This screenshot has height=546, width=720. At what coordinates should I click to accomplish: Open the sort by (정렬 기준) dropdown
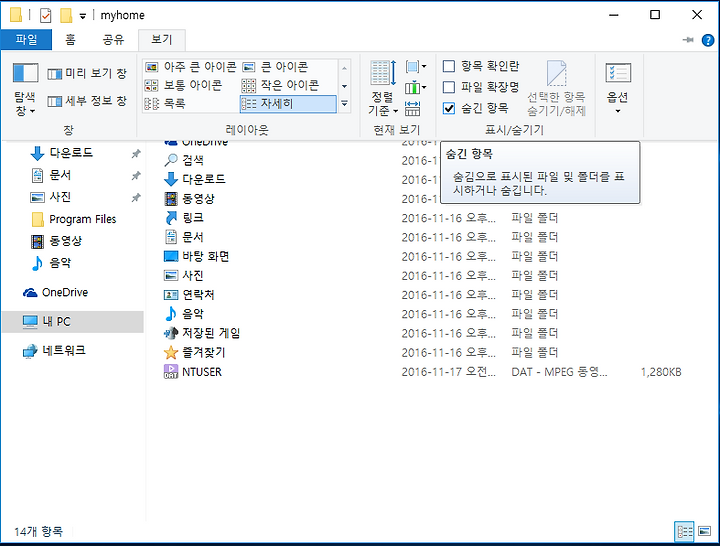coord(382,88)
